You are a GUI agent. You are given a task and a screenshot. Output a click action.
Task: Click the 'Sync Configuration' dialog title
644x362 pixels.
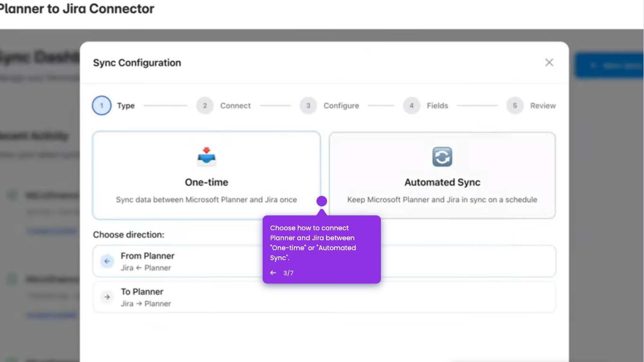pos(137,63)
